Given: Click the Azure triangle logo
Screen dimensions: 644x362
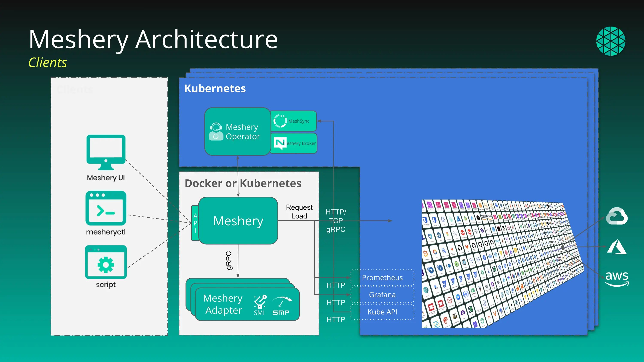Looking at the screenshot, I should click(x=617, y=247).
